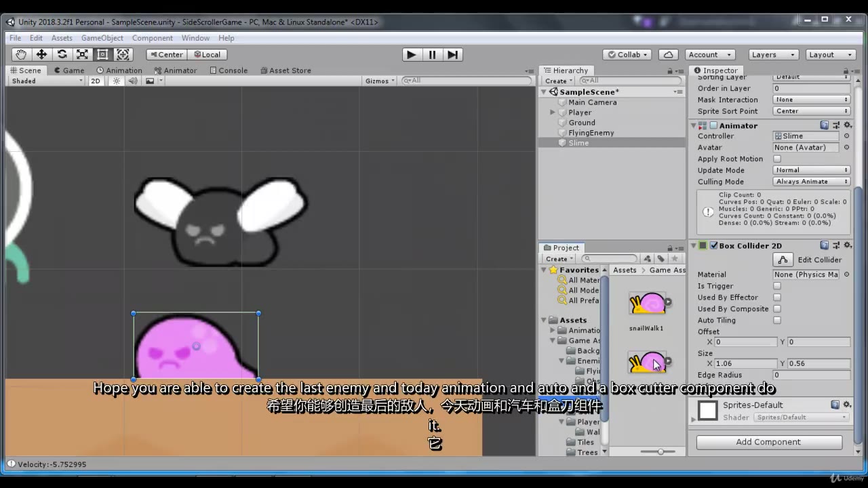Click the Collab button in the toolbar

pyautogui.click(x=625, y=54)
